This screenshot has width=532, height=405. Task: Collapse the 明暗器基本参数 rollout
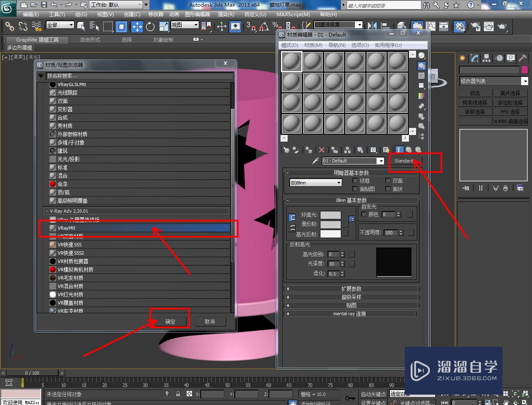click(351, 173)
